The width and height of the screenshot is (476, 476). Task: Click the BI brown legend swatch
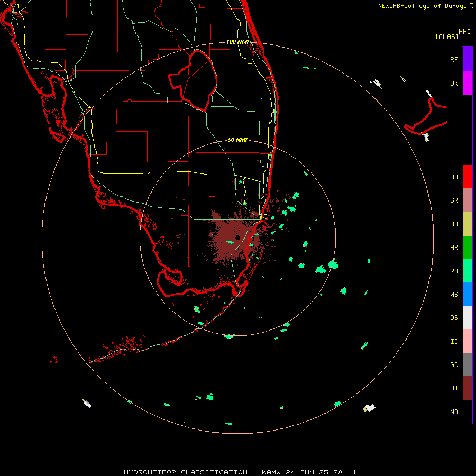467,388
